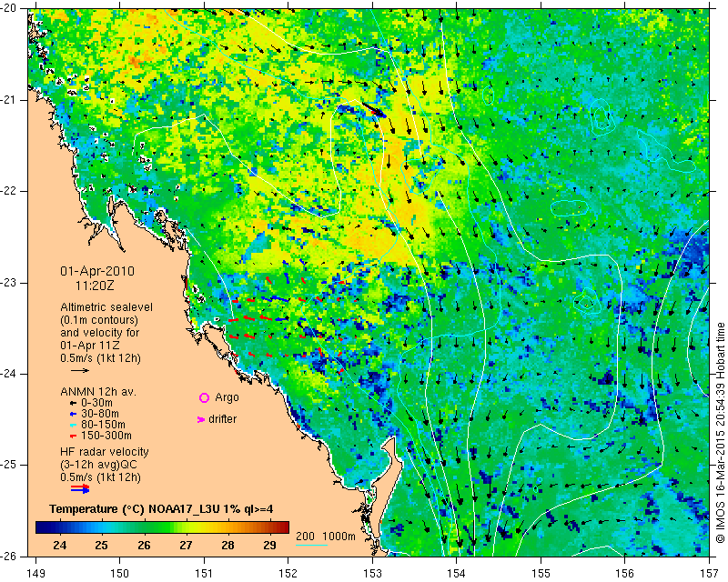This screenshot has width=728, height=582.
Task: Click the "drifter" legend label
Action: [222, 419]
